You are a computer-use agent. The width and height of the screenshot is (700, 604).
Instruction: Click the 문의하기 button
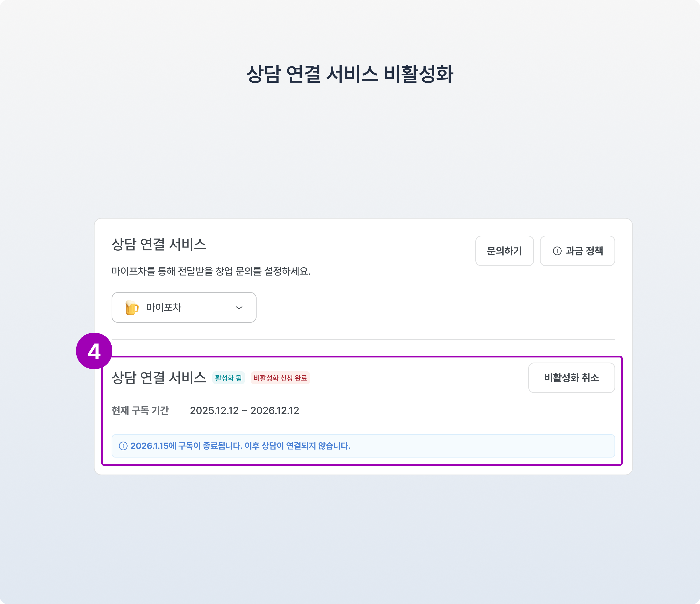pos(504,251)
